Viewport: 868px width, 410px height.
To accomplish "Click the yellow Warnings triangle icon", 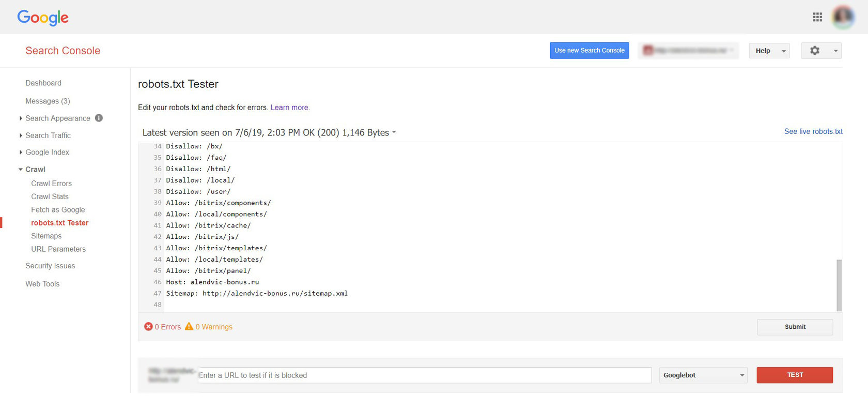I will pos(189,326).
